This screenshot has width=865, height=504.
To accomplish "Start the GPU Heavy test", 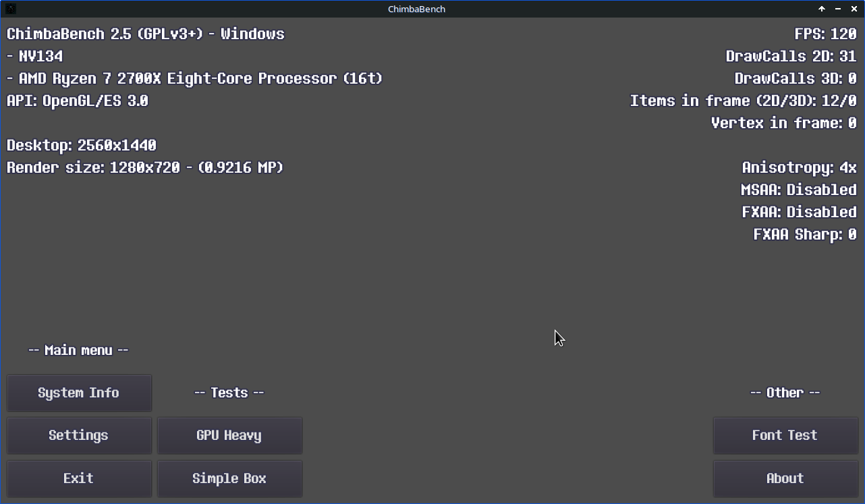I will [229, 435].
